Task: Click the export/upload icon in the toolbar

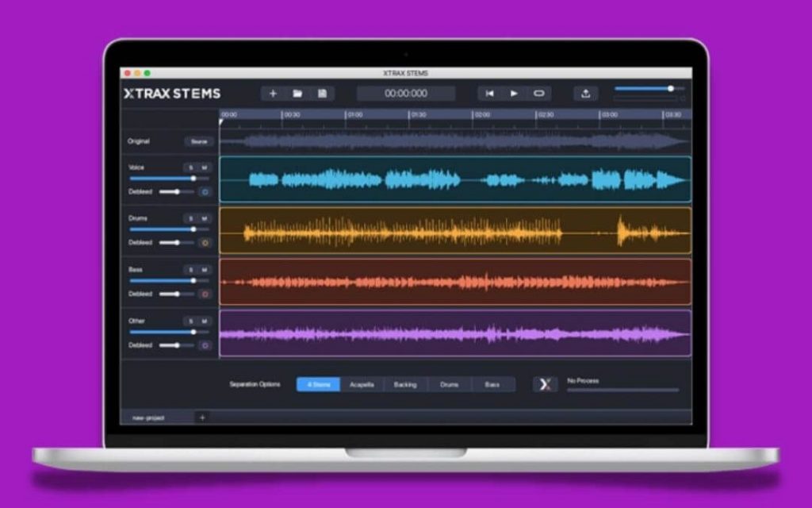Action: (585, 93)
